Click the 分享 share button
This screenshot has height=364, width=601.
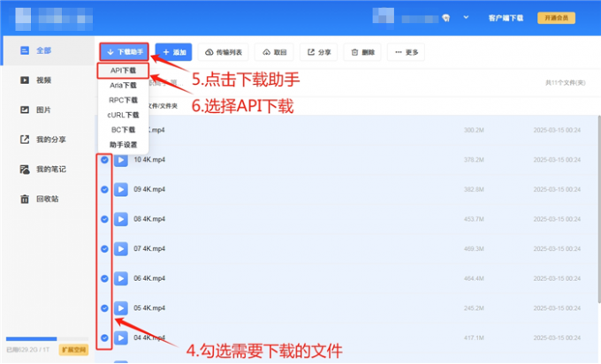coord(318,52)
